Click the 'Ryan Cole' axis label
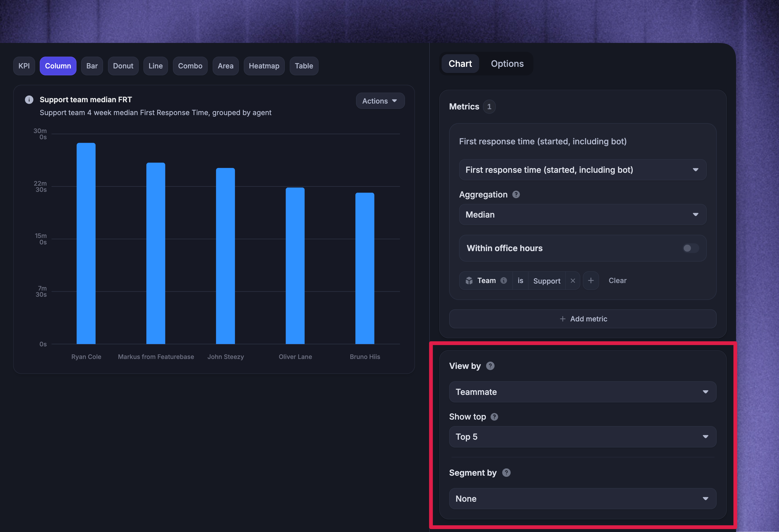This screenshot has height=532, width=779. pyautogui.click(x=86, y=357)
